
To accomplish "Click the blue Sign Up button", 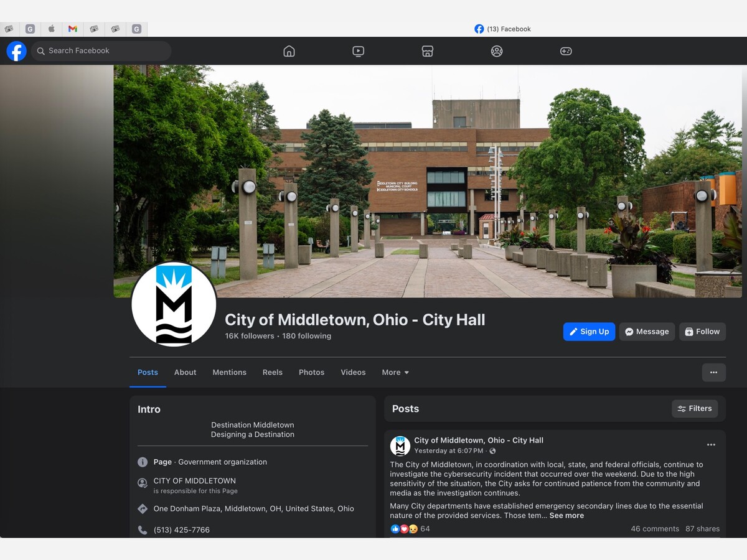I will (x=589, y=332).
